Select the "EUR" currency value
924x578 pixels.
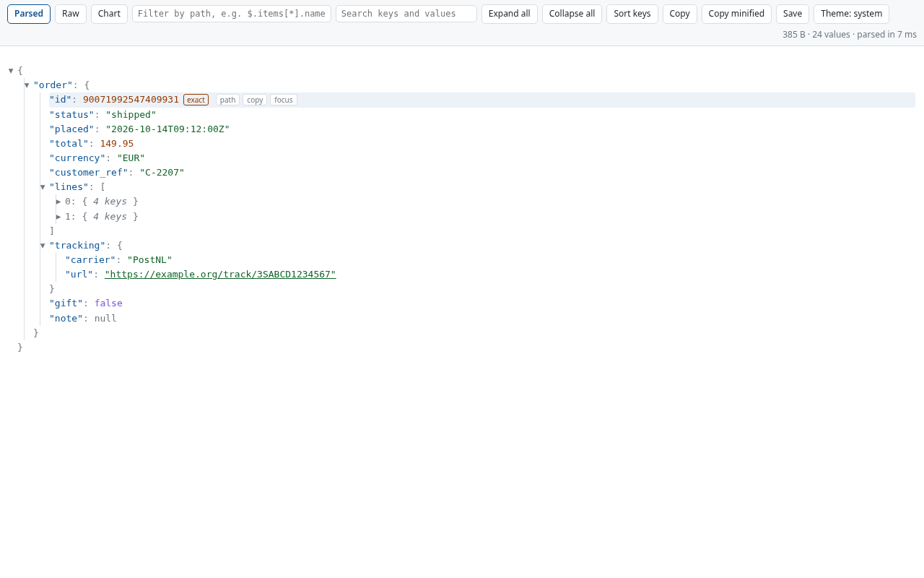(x=131, y=158)
